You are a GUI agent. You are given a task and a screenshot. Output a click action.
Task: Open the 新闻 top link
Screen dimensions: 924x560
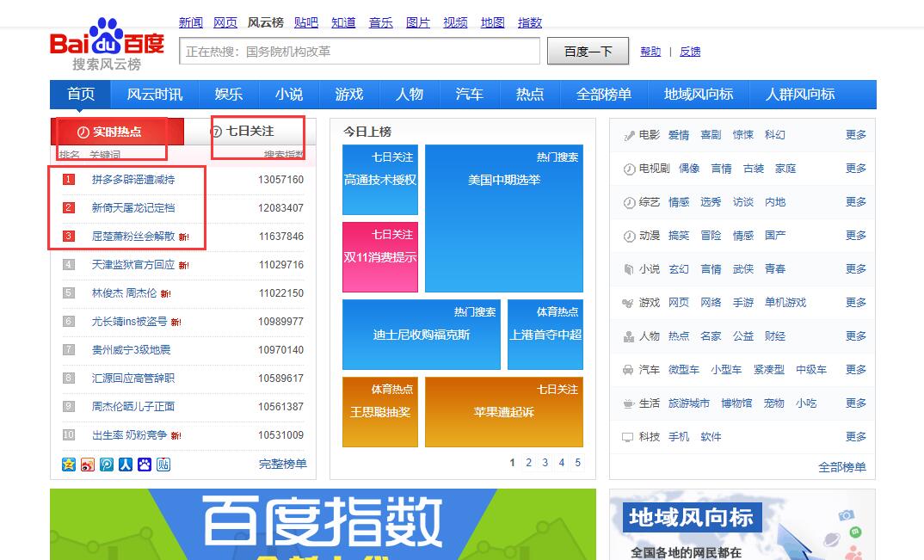190,22
